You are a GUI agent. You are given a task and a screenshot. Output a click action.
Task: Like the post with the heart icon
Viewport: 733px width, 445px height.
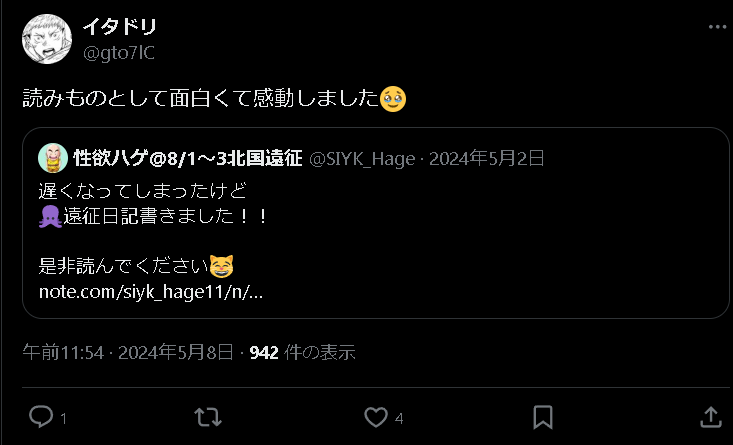pyautogui.click(x=376, y=417)
